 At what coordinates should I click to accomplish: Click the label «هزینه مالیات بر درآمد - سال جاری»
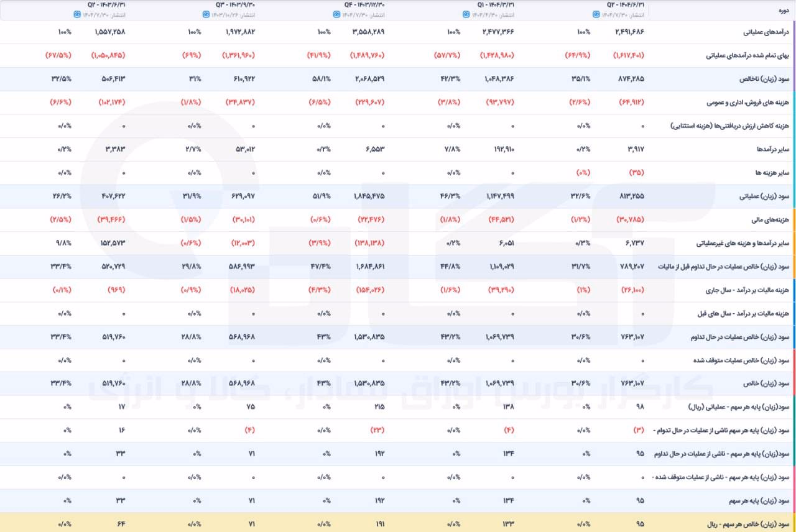click(747, 290)
